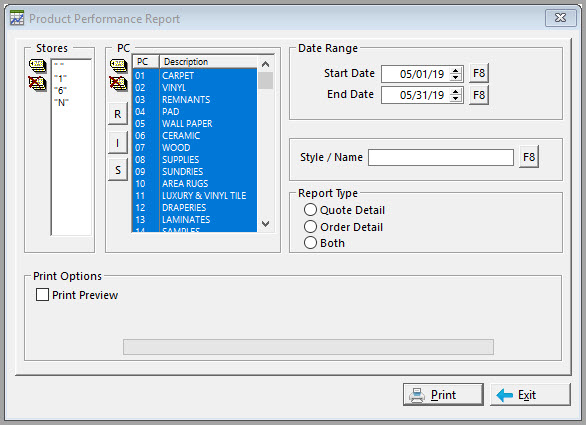Click the Print button
The image size is (586, 425).
click(x=443, y=395)
